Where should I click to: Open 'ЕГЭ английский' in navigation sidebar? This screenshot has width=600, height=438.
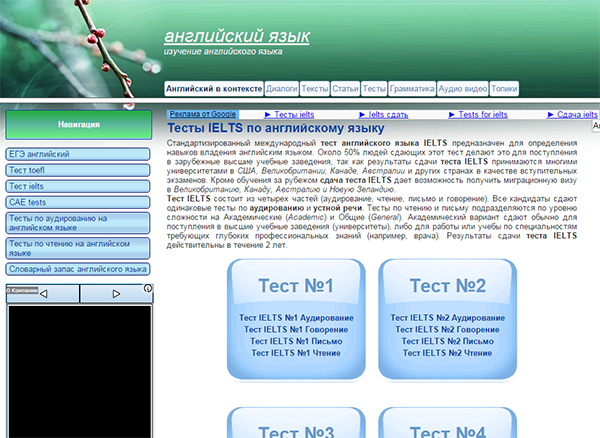[40, 154]
